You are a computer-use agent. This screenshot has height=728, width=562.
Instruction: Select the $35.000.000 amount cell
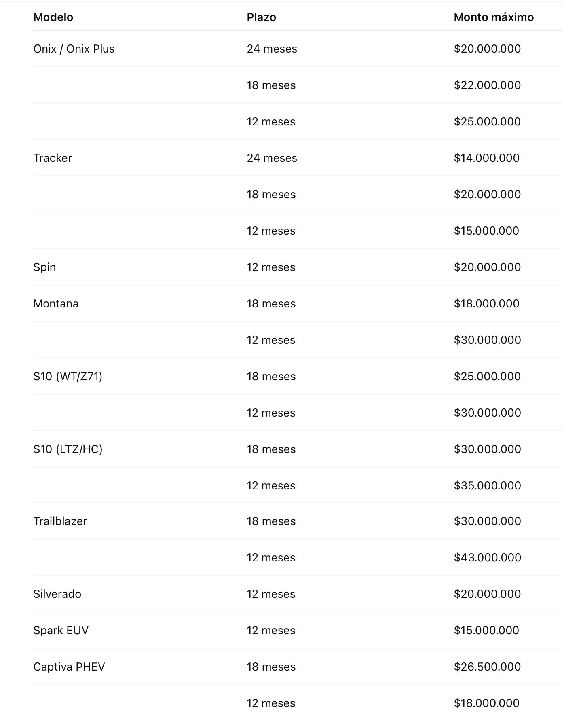487,486
